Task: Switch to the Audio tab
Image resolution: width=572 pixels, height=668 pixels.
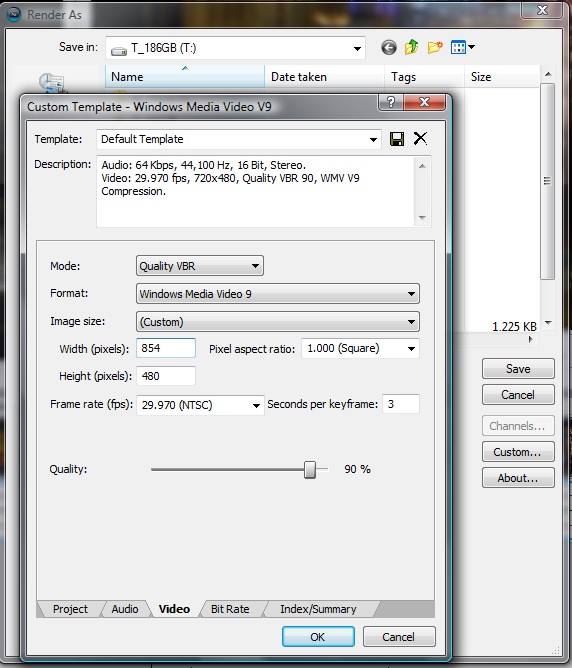Action: 125,609
